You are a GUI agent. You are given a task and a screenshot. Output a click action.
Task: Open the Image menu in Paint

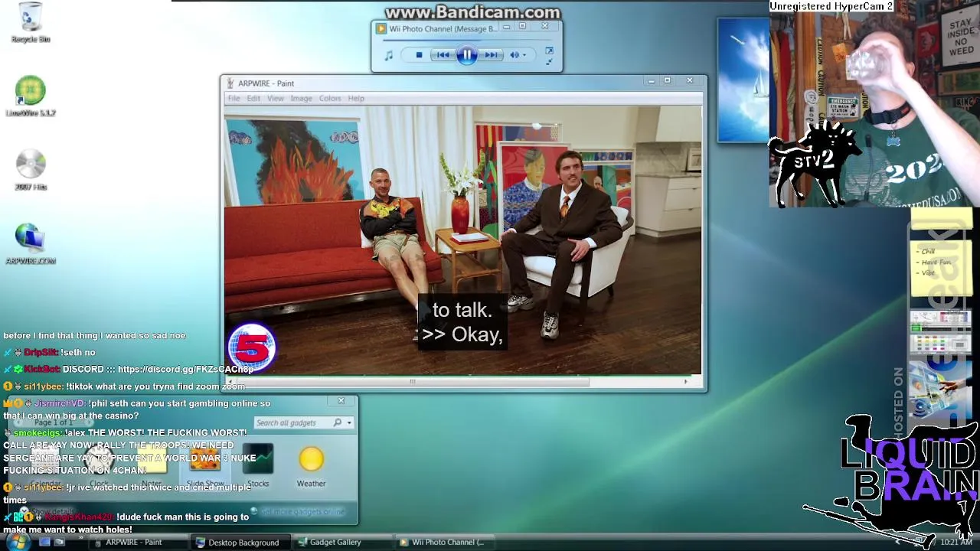[301, 98]
